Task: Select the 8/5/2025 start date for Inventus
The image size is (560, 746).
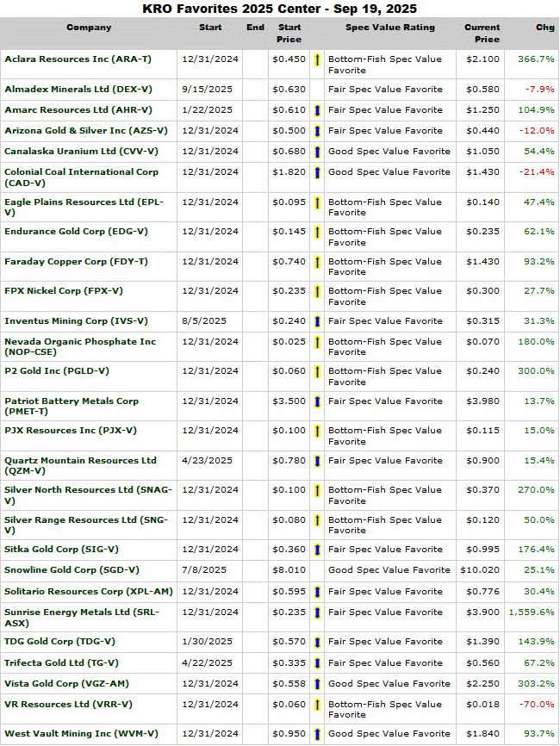Action: click(204, 321)
